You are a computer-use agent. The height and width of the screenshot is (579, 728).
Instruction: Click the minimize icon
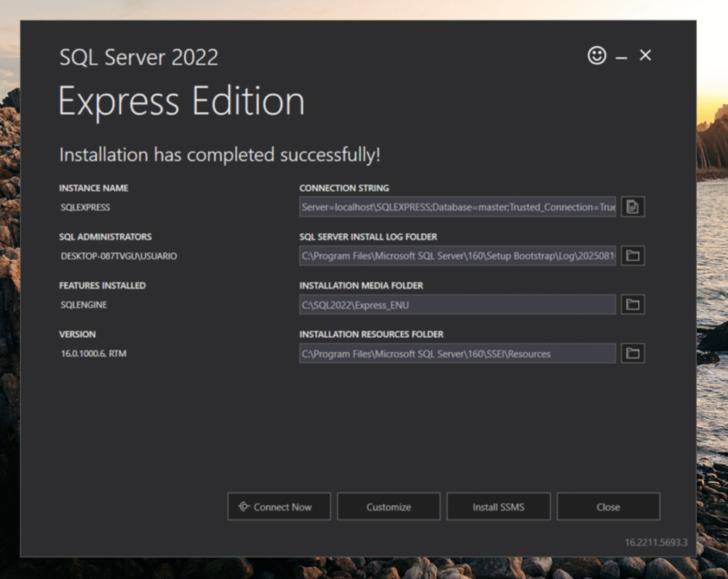620,55
